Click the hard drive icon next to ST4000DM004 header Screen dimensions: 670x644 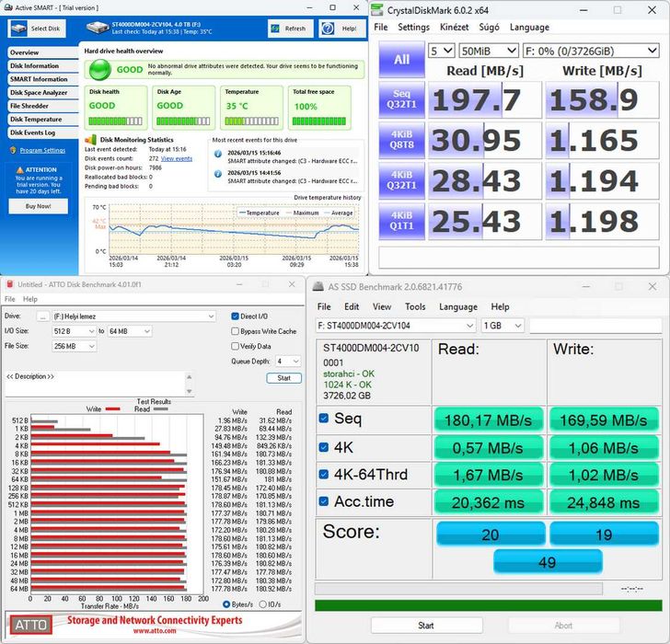(98, 28)
